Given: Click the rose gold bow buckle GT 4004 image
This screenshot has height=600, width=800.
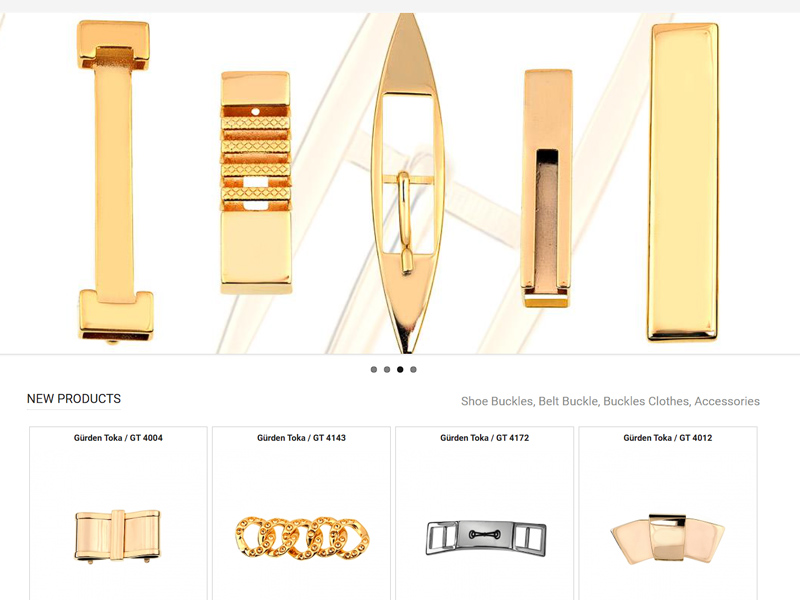Looking at the screenshot, I should pos(118,536).
